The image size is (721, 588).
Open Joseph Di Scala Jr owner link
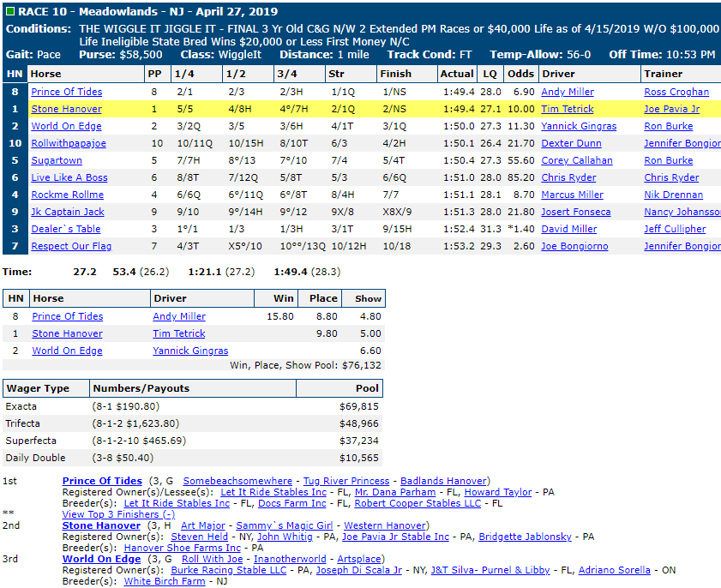pos(358,570)
